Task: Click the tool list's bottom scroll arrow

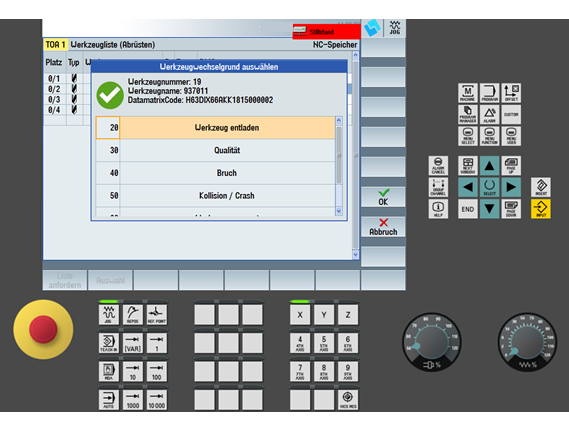Action: (355, 255)
